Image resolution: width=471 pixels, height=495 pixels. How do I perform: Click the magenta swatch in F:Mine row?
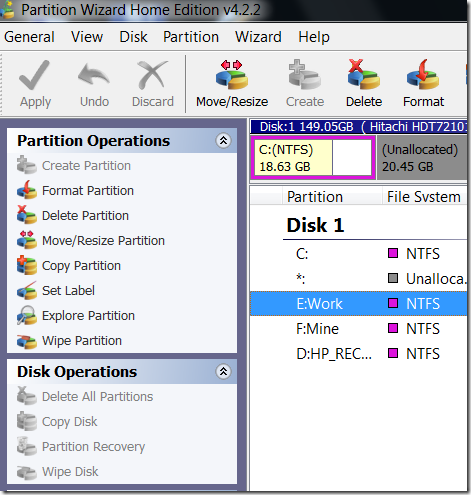[x=393, y=328]
